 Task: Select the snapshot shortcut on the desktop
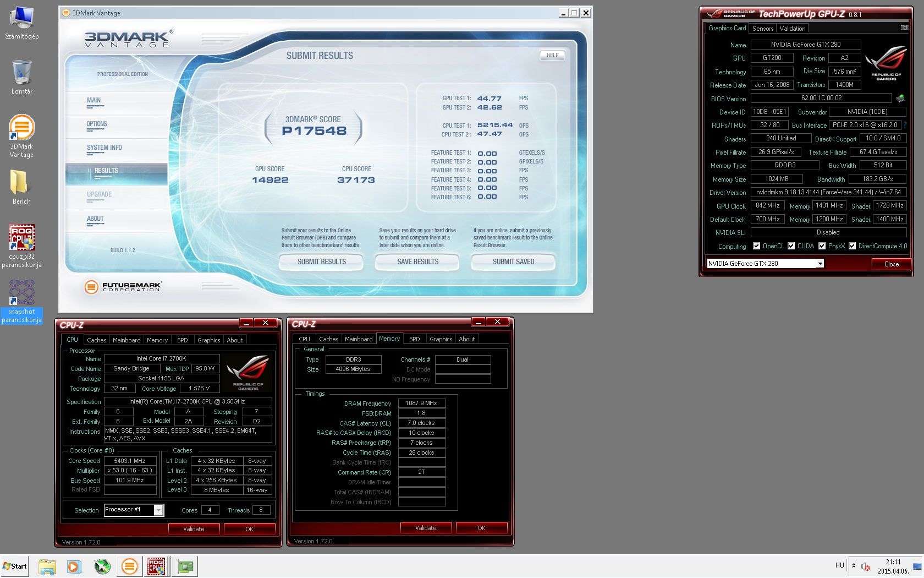[x=21, y=301]
